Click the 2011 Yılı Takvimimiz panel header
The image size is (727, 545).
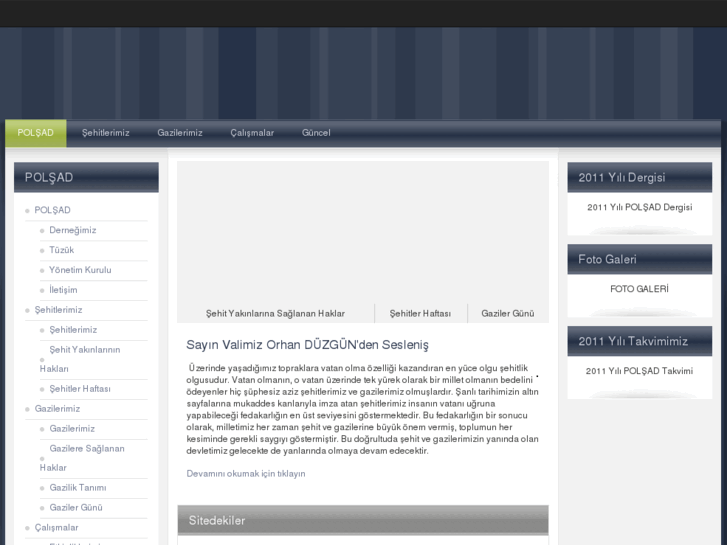coord(640,341)
